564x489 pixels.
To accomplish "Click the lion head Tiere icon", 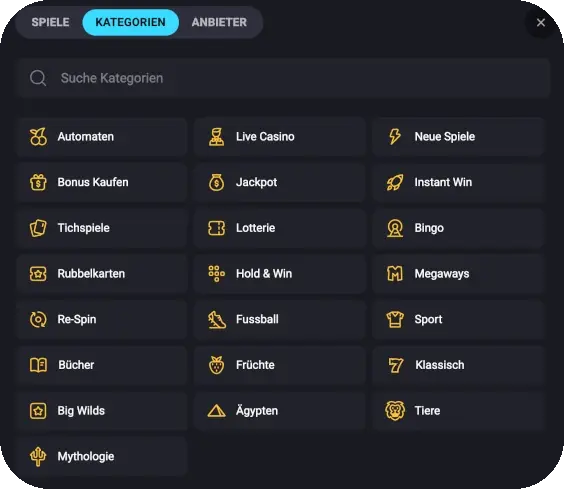I will [x=395, y=411].
